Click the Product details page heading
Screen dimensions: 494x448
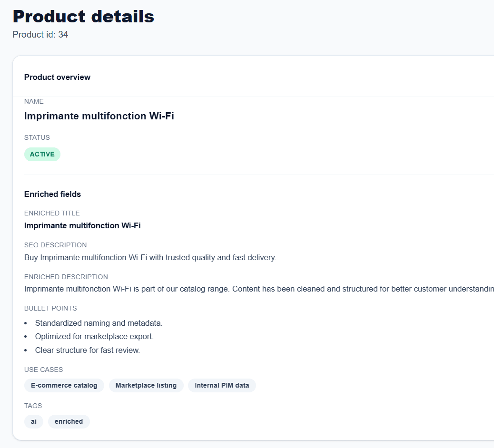(x=83, y=16)
